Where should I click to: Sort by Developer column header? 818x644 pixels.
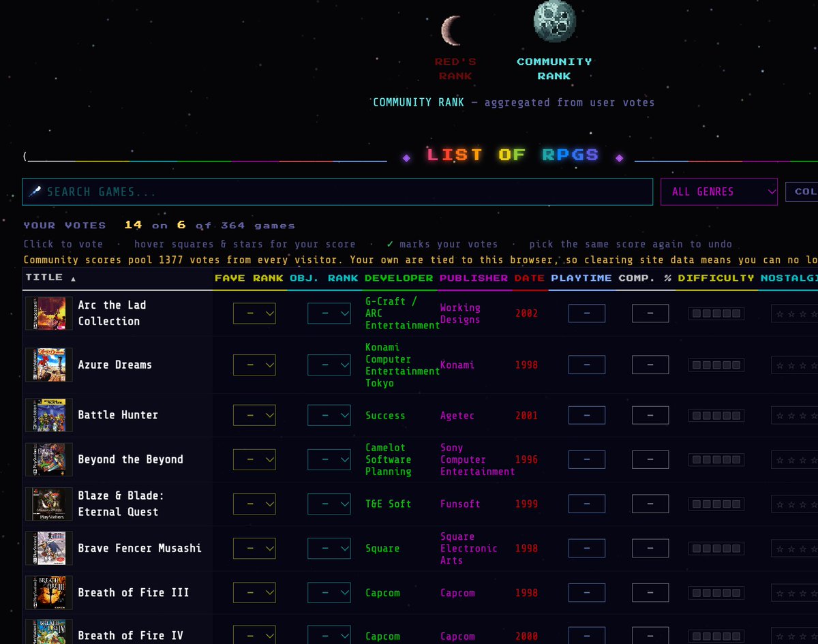click(399, 278)
